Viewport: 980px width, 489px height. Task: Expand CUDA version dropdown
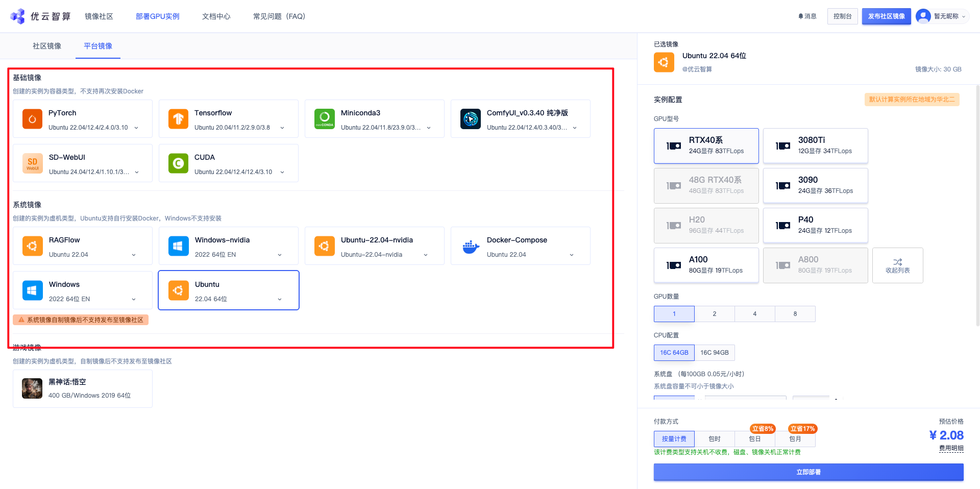click(282, 172)
